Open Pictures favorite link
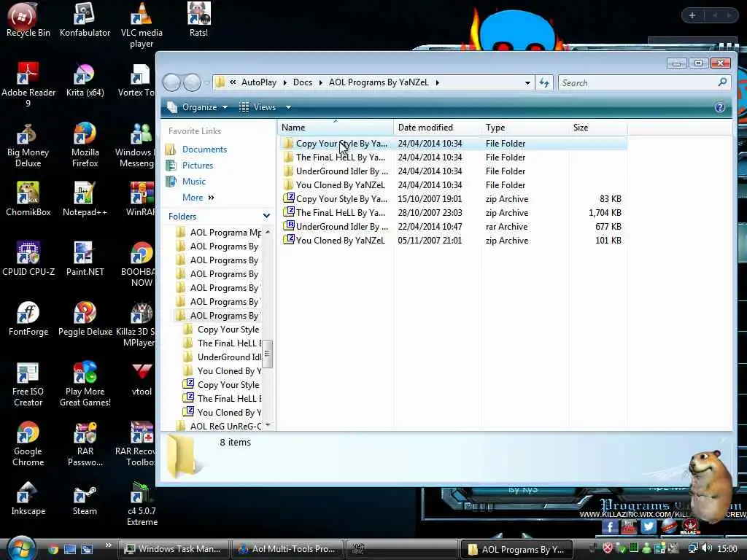The width and height of the screenshot is (747, 560). tap(197, 166)
